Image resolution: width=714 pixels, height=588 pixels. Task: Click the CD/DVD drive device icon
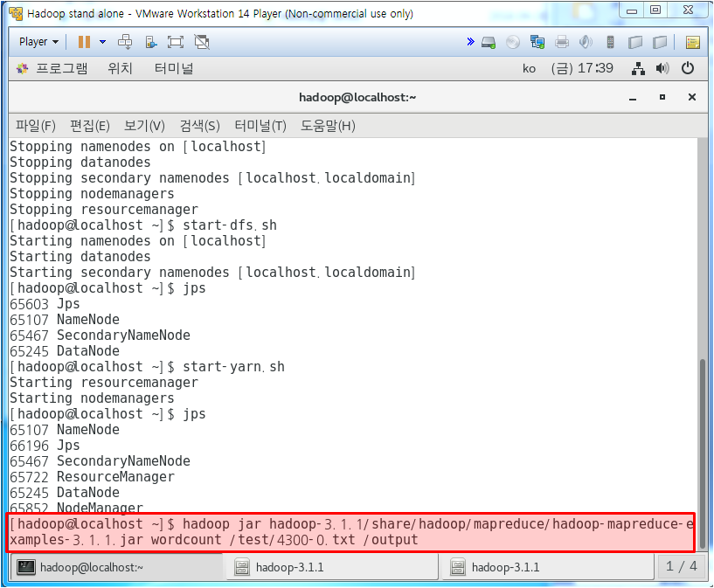tap(513, 42)
